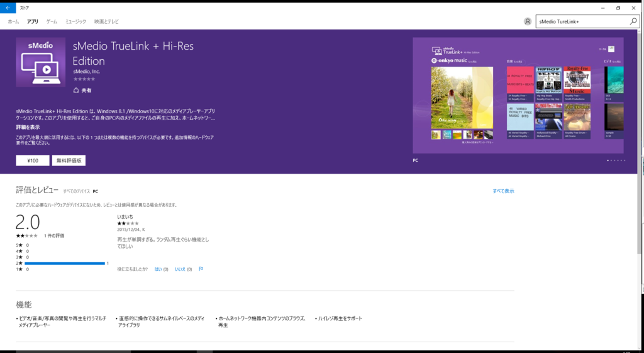This screenshot has height=353, width=644.
Task: Filter reviews by PC
Action: (x=96, y=191)
